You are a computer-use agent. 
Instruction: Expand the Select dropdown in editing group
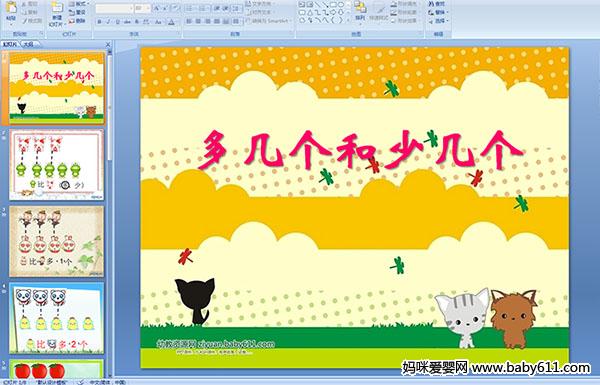click(x=439, y=21)
